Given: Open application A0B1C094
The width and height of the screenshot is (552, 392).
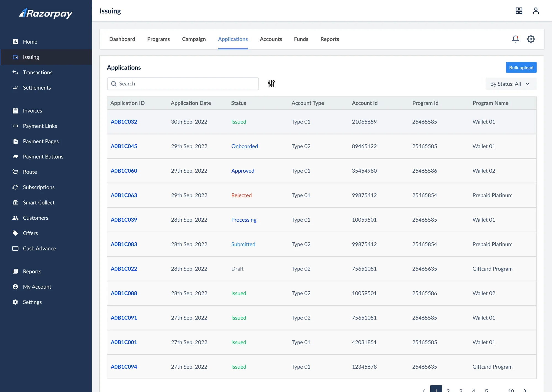Looking at the screenshot, I should [x=124, y=367].
